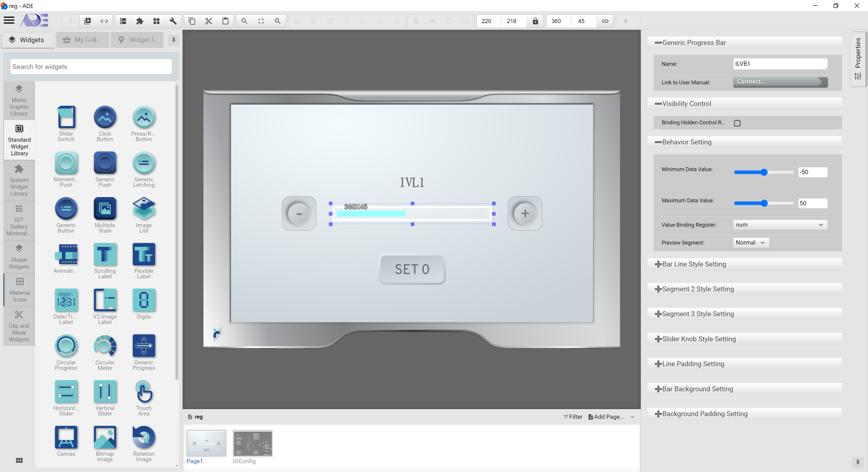Click the Minimum Data Value slider

764,172
